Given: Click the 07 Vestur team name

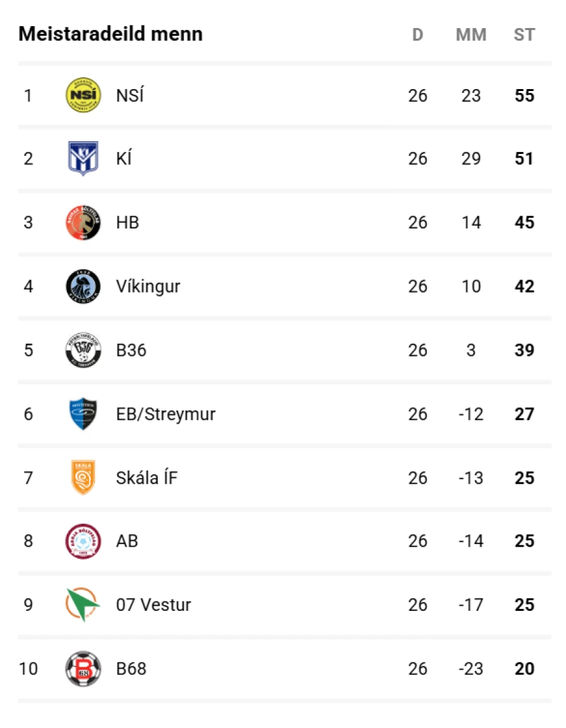Looking at the screenshot, I should [x=153, y=605].
